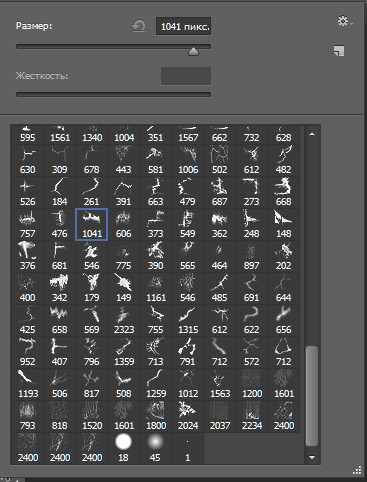Screen dimensions: 367x482
Task: Select brush preset 391
Action: coord(123,193)
